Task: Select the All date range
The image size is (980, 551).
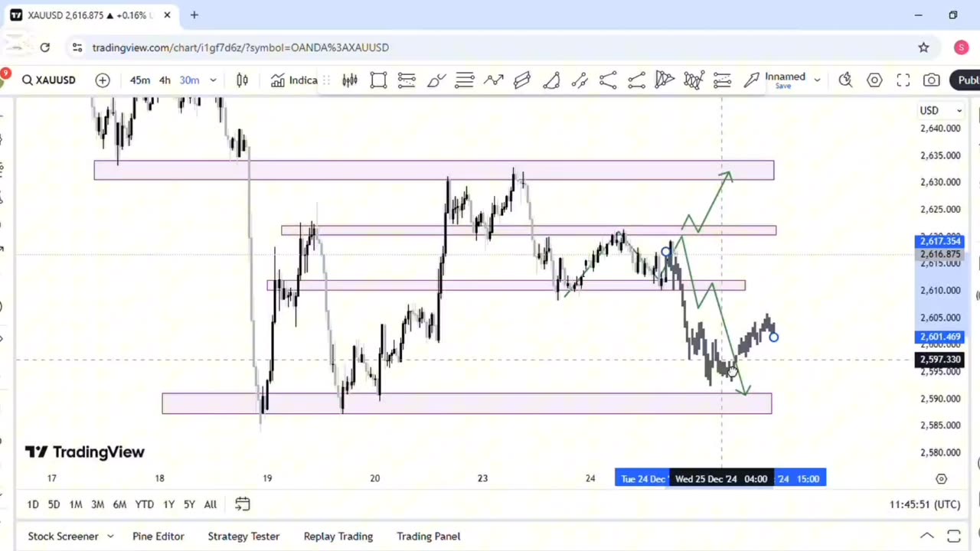Action: point(211,504)
